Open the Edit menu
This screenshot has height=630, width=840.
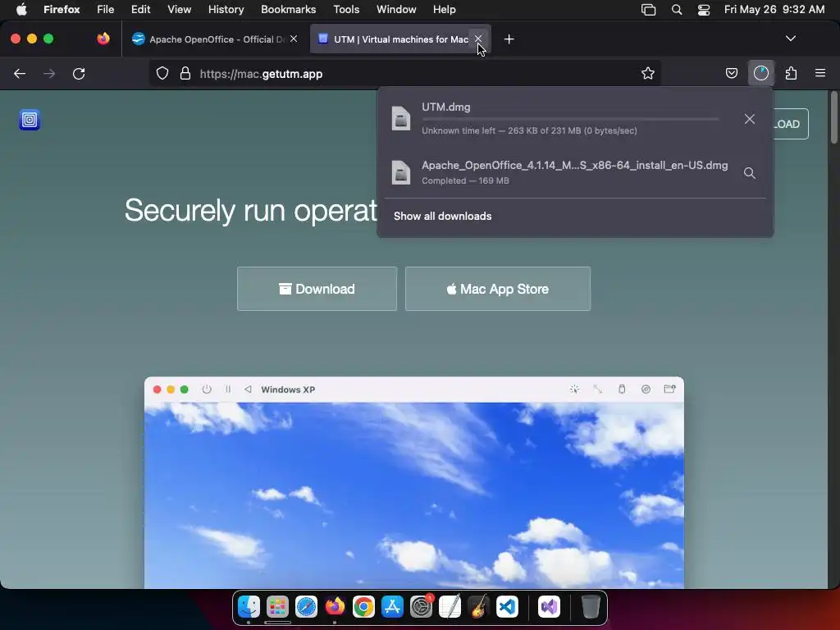tap(140, 10)
